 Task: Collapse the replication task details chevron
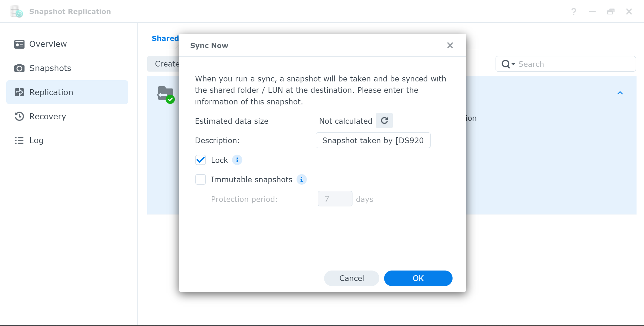click(x=620, y=93)
